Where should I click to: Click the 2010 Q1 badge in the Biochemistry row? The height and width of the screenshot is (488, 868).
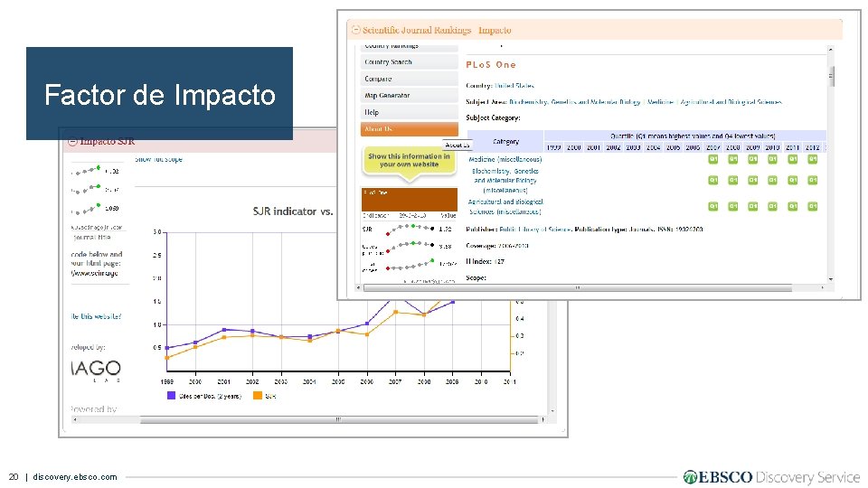click(x=773, y=181)
